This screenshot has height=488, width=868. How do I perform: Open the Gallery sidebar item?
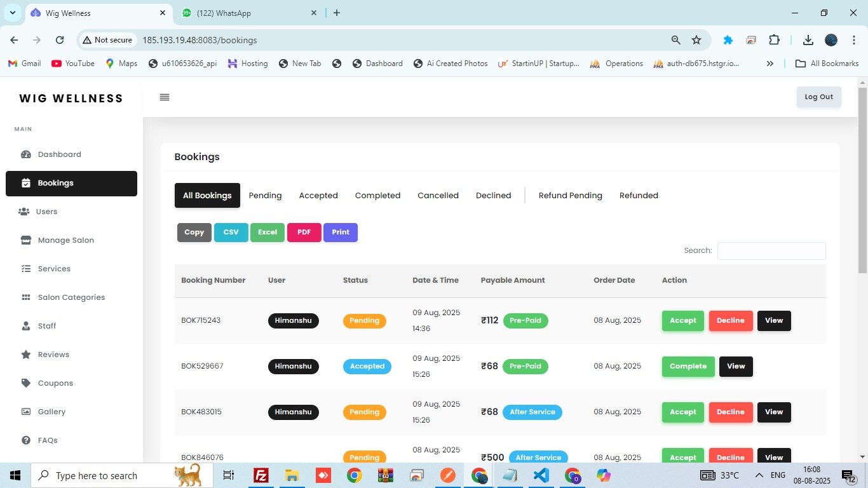pyautogui.click(x=51, y=412)
